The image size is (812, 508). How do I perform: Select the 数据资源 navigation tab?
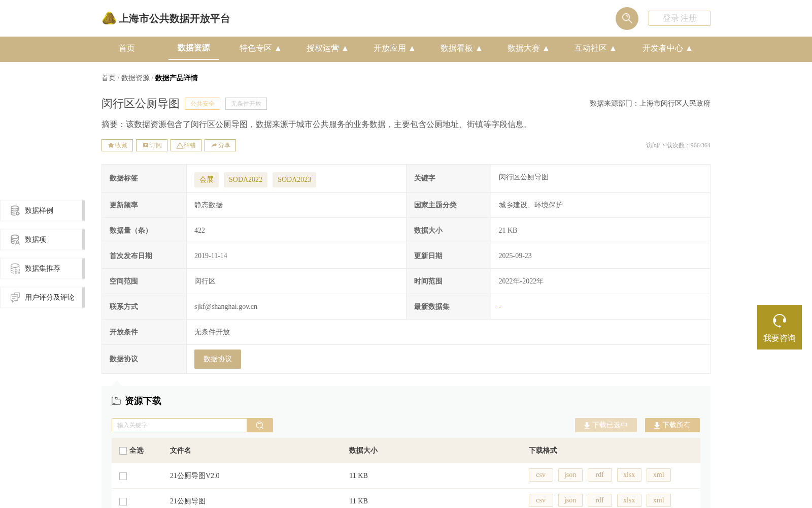194,48
